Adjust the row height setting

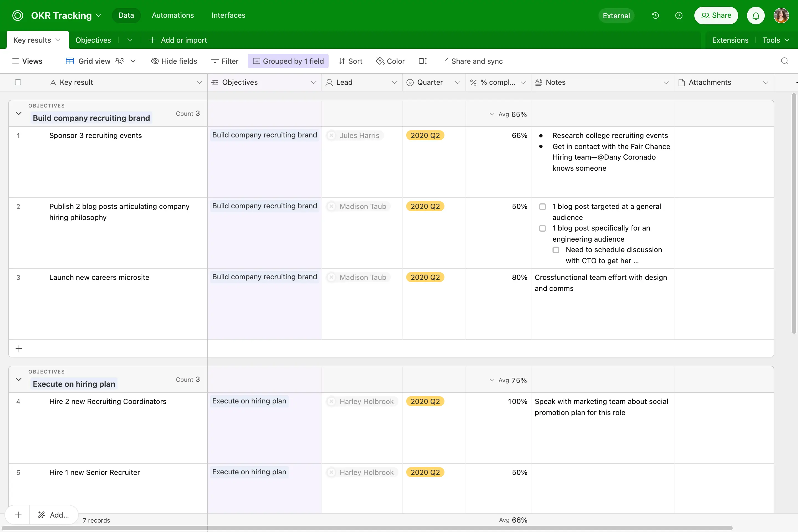click(x=423, y=61)
